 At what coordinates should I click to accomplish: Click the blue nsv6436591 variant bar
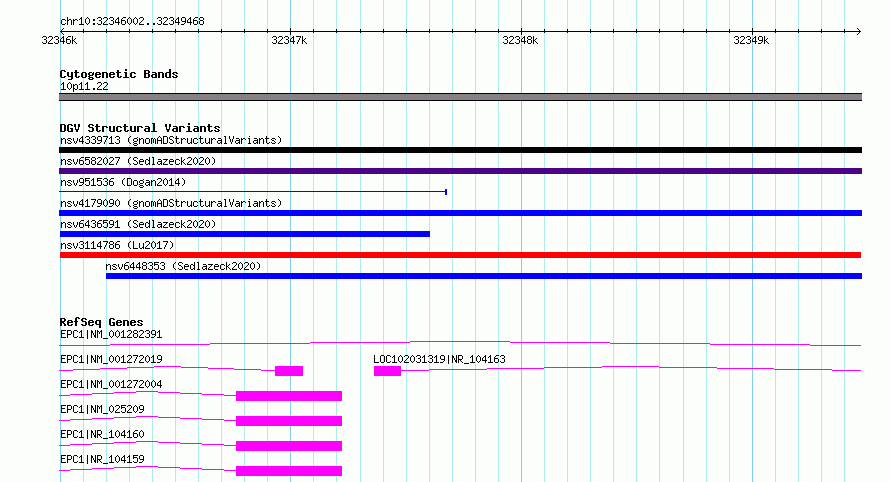click(x=245, y=234)
